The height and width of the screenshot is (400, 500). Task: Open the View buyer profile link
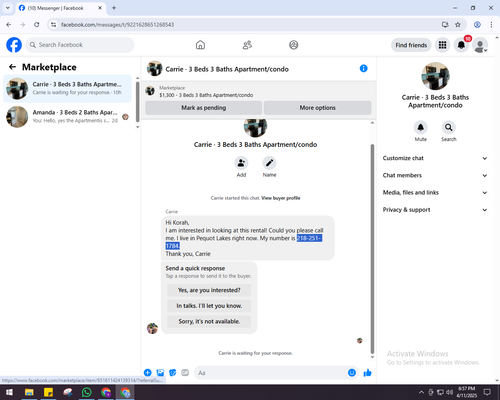[281, 198]
